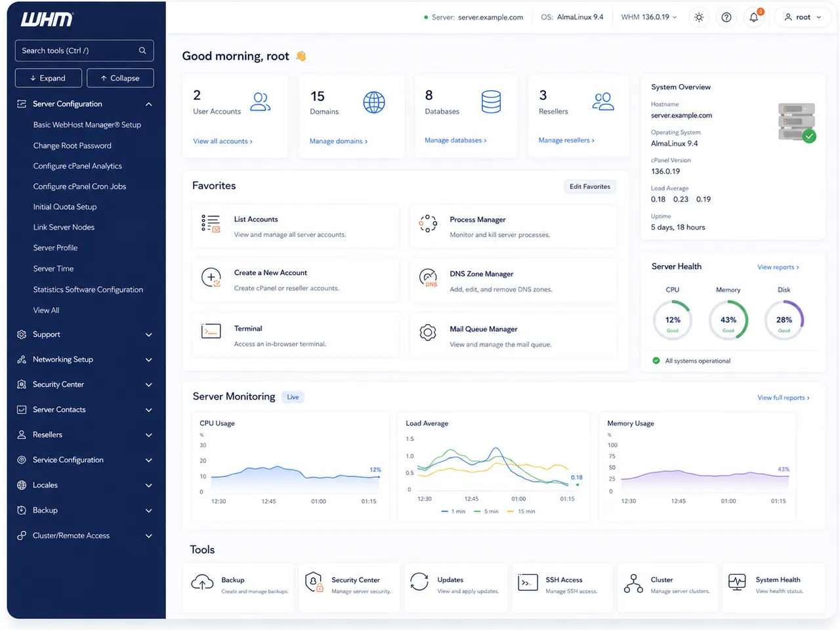The height and width of the screenshot is (630, 840).
Task: Open Process Manager via its icon
Action: pyautogui.click(x=428, y=224)
